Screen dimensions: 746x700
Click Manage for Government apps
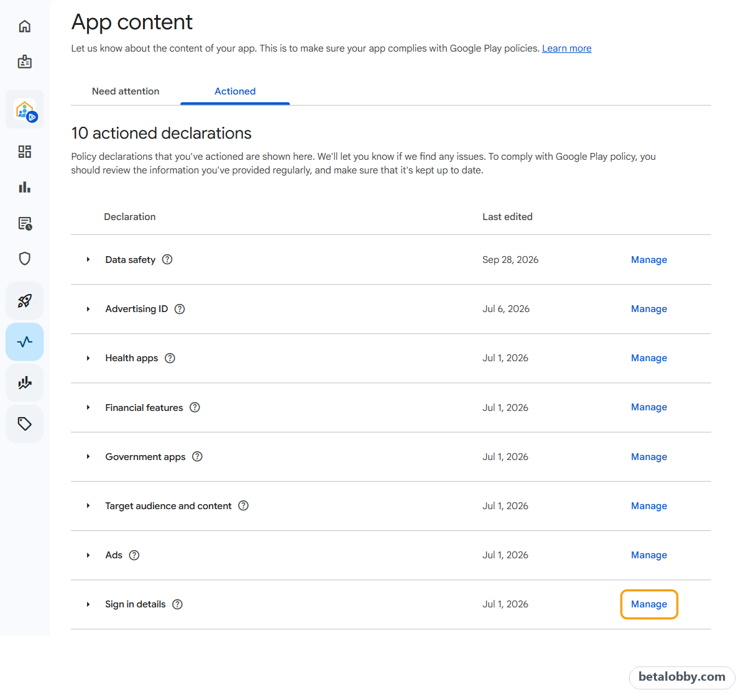pyautogui.click(x=649, y=457)
